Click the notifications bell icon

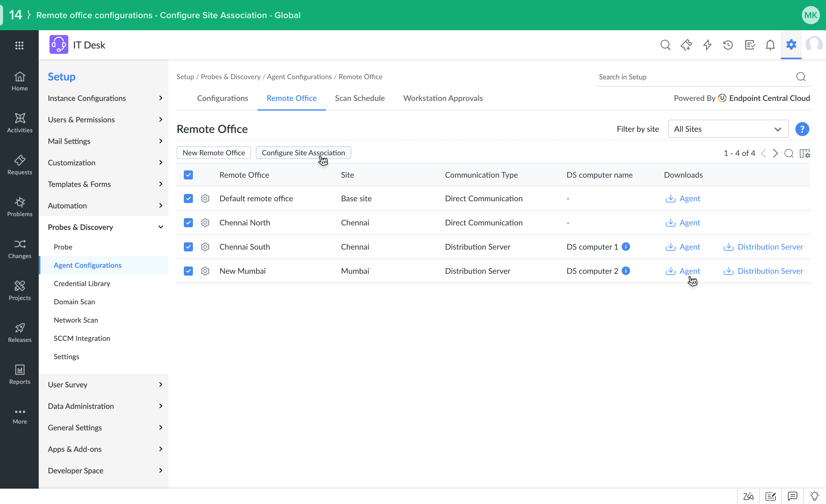[x=770, y=45]
